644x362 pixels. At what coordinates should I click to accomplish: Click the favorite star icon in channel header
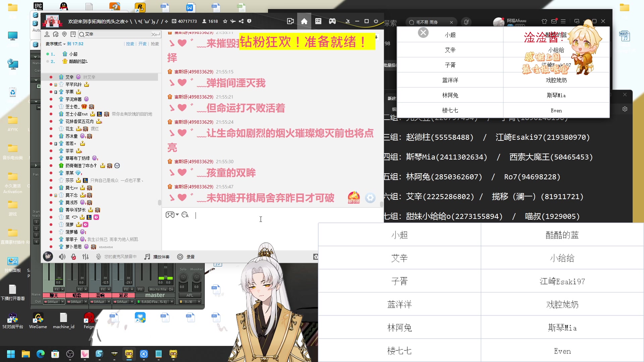point(225,21)
